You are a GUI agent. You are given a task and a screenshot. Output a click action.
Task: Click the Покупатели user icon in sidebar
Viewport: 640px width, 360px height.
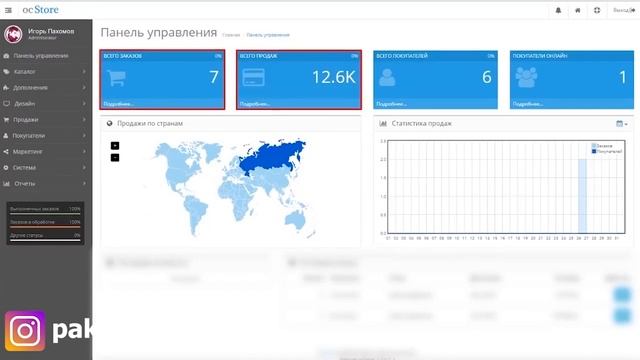click(6, 136)
